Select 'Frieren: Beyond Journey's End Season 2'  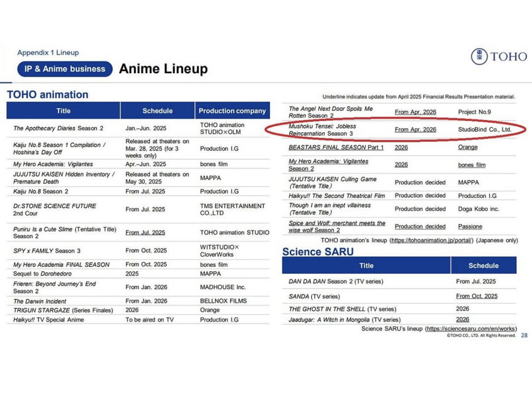point(54,287)
